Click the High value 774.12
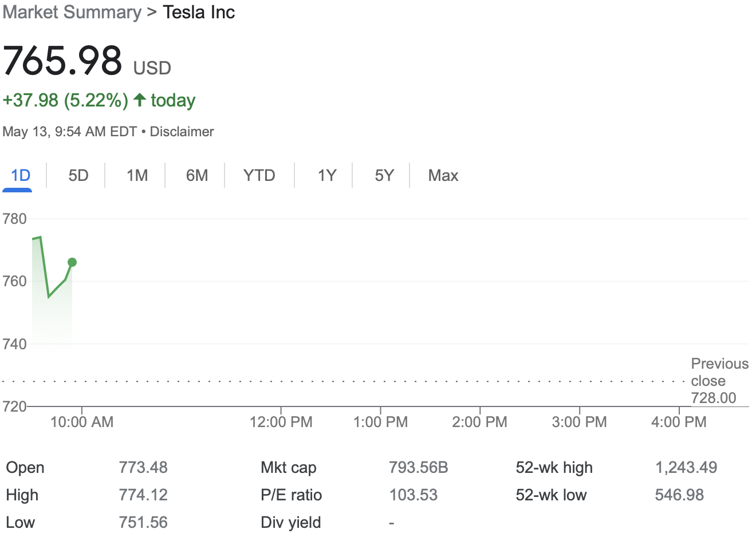The image size is (756, 537). click(x=143, y=495)
